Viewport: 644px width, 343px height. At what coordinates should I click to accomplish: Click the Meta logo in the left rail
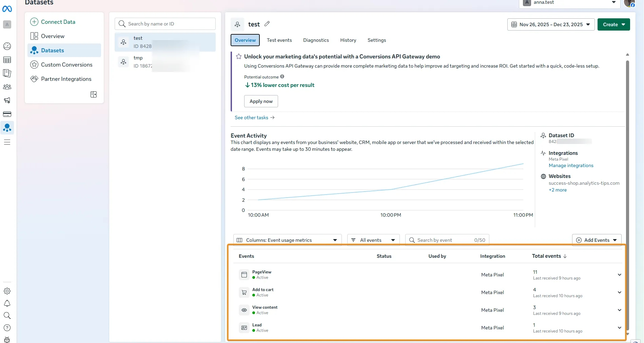click(x=7, y=9)
